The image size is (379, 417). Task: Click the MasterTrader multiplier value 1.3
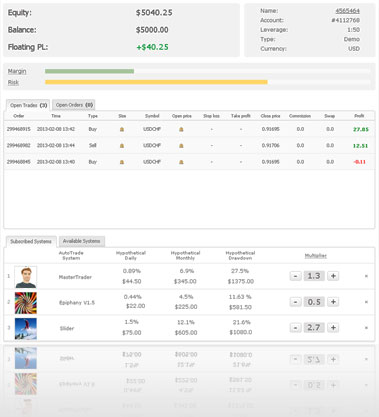click(314, 276)
